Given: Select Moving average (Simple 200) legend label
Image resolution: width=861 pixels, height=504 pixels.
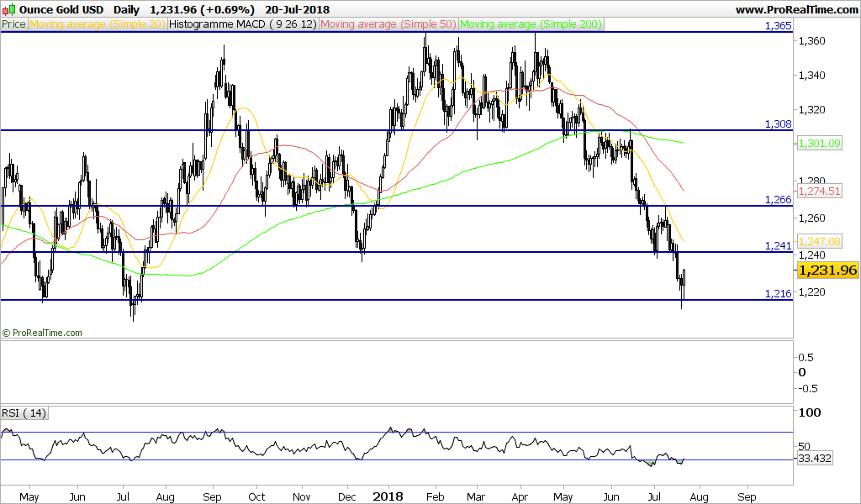Looking at the screenshot, I should coord(531,24).
